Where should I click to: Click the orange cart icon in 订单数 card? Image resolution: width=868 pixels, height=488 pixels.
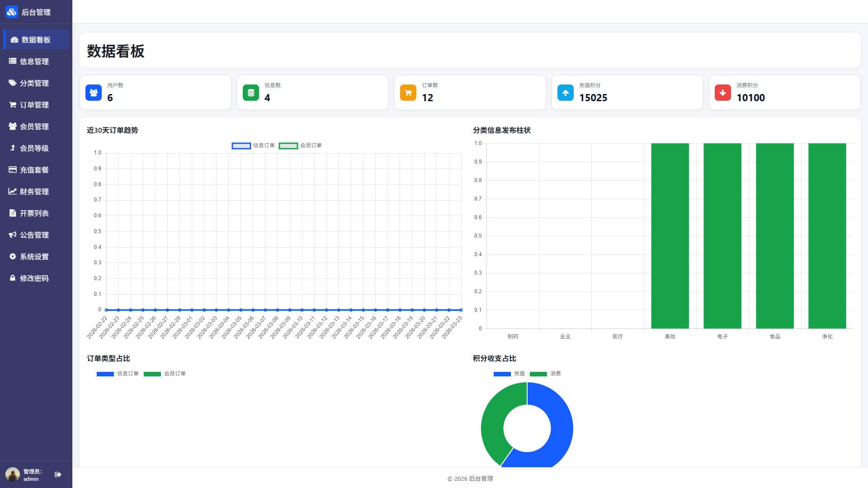point(408,93)
